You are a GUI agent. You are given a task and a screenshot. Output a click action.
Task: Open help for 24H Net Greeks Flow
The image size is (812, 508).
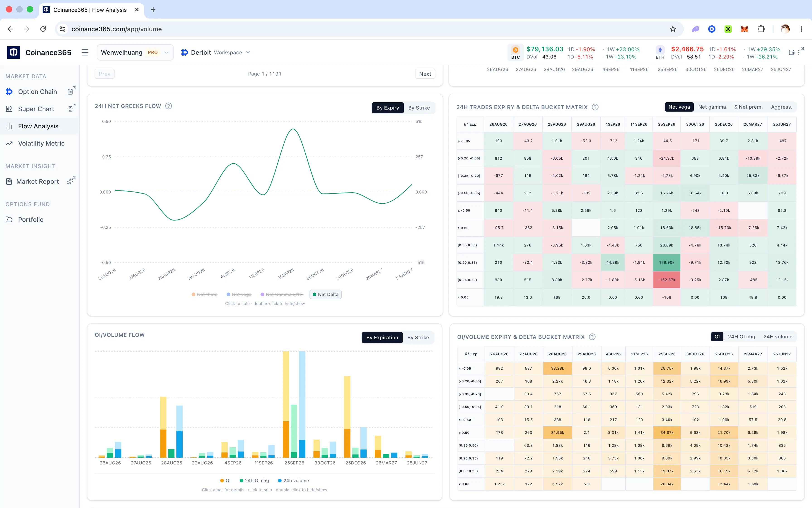pos(169,106)
